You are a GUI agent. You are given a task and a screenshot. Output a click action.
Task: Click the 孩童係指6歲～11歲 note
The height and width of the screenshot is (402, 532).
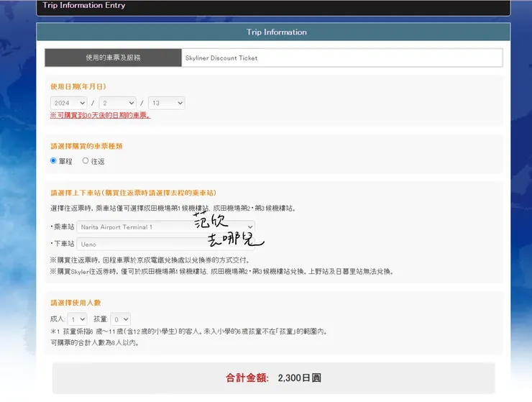188,332
